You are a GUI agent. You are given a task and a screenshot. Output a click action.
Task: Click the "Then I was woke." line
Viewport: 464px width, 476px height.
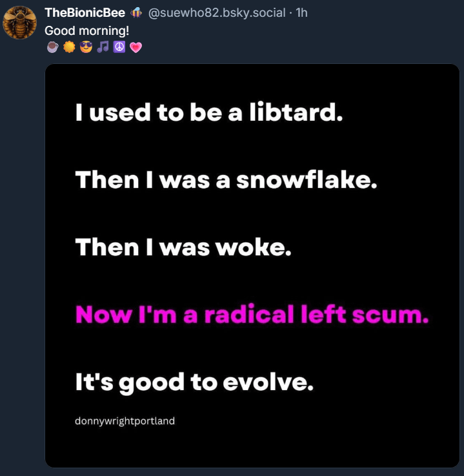183,247
